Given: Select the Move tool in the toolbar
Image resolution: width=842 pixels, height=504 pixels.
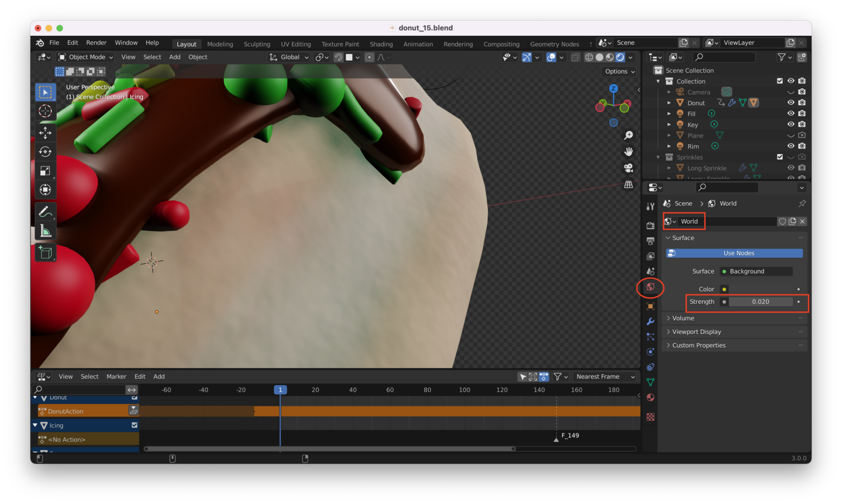Looking at the screenshot, I should (x=46, y=132).
